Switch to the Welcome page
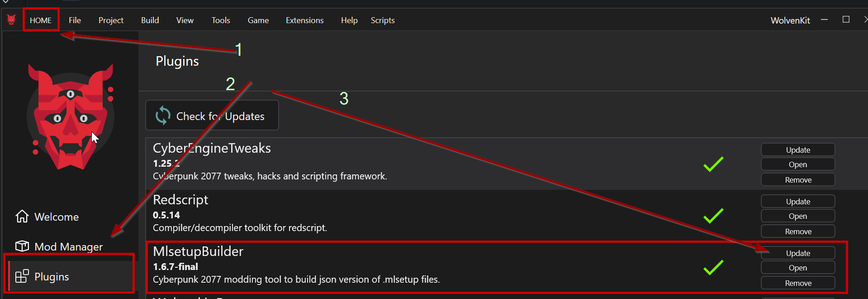868x299 pixels. (57, 217)
